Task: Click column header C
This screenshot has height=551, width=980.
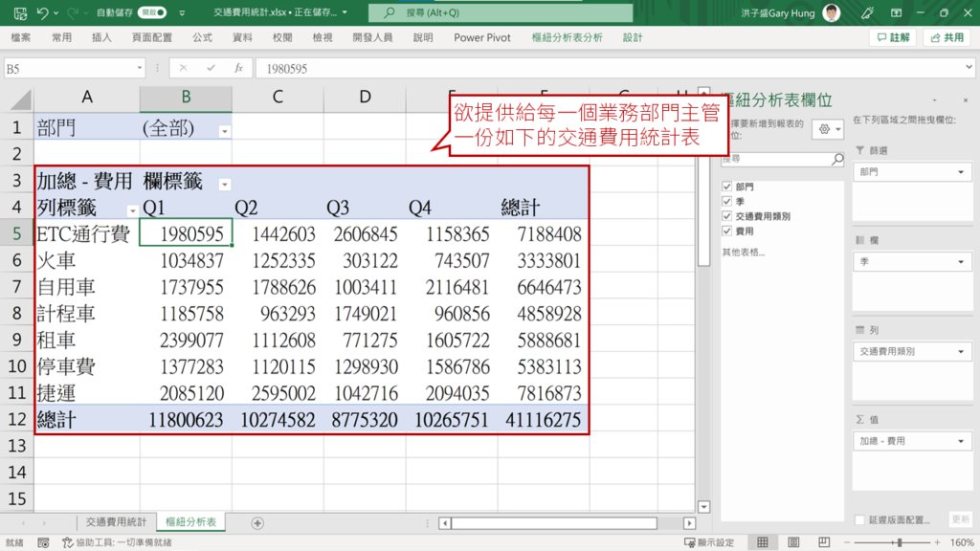Action: (278, 97)
